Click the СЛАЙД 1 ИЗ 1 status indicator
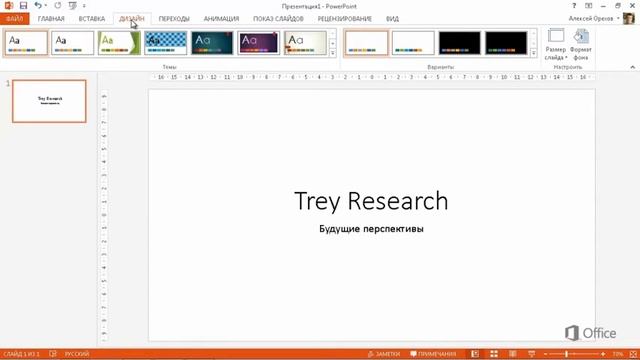The image size is (640, 360). 22,354
